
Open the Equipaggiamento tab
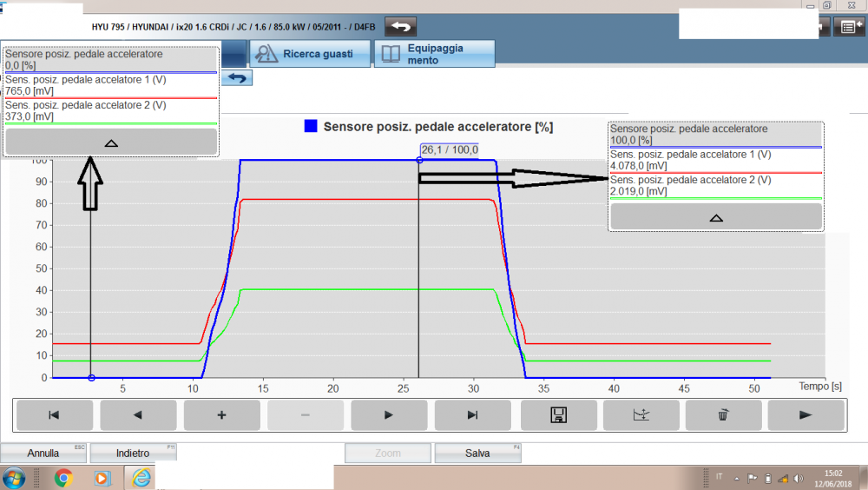435,54
